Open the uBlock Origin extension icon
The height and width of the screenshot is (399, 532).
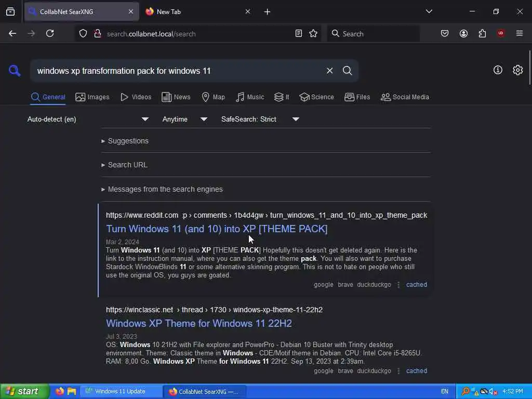[x=501, y=34]
